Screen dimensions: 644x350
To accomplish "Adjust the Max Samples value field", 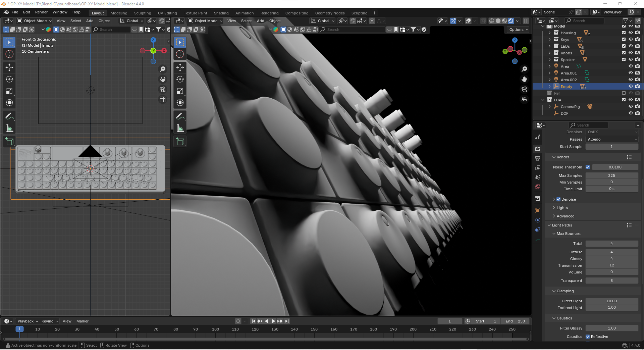I will (x=612, y=176).
